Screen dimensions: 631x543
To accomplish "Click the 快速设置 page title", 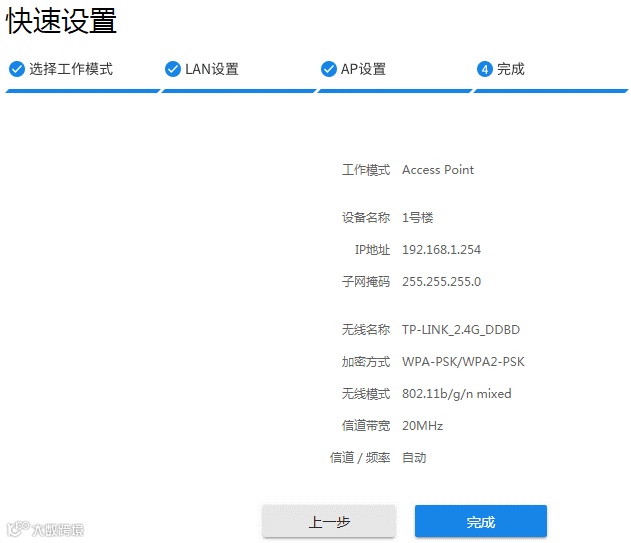I will (x=61, y=21).
